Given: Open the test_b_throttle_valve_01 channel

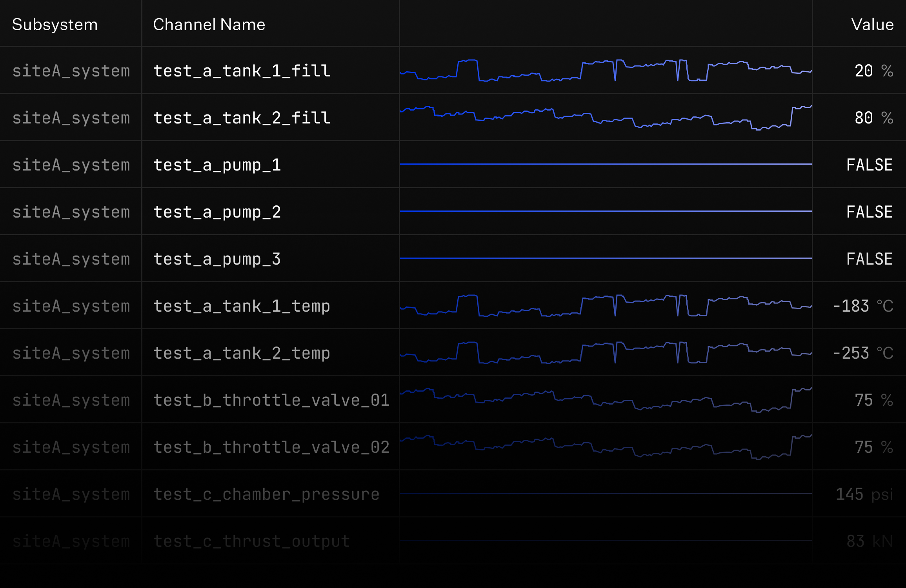Looking at the screenshot, I should pyautogui.click(x=271, y=400).
